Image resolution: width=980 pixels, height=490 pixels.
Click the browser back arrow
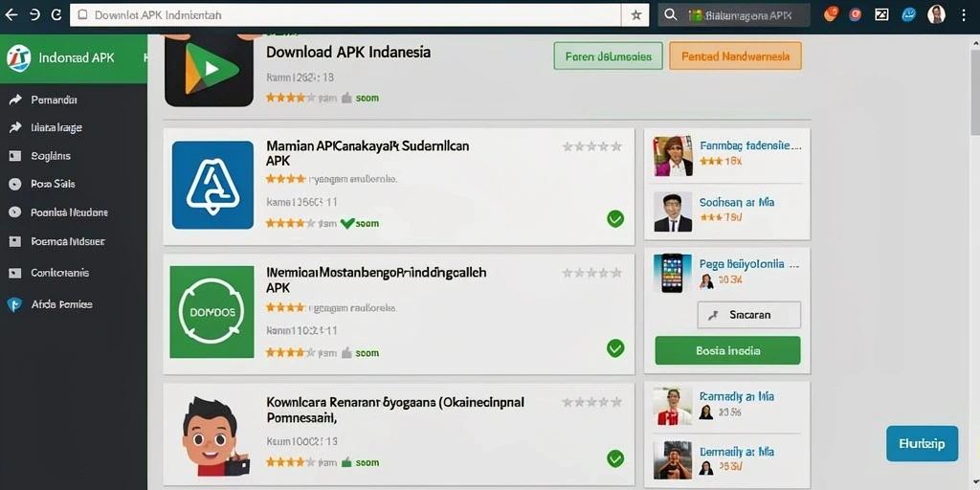[11, 15]
